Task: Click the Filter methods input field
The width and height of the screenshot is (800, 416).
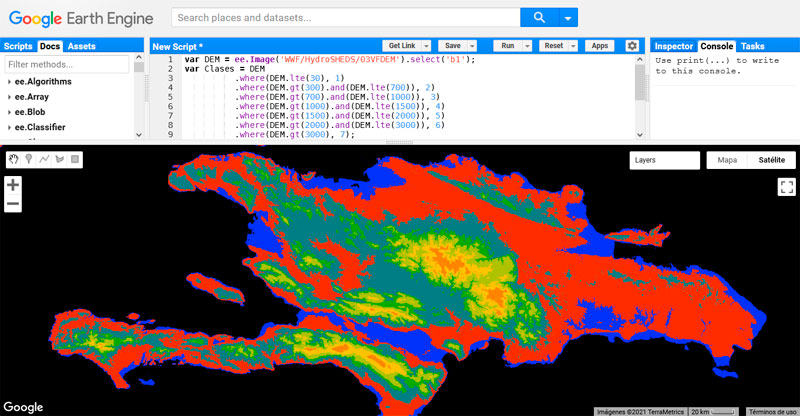Action: pyautogui.click(x=67, y=64)
